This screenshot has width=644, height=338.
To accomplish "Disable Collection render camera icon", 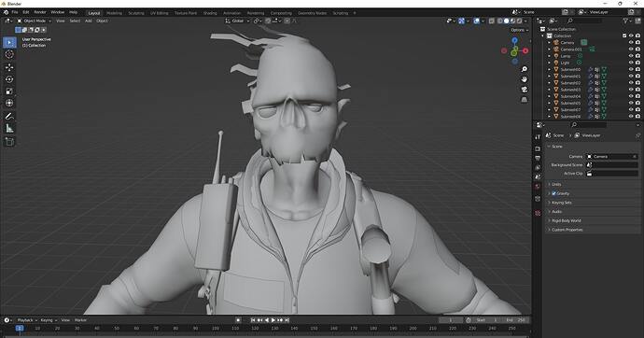I will [x=637, y=35].
